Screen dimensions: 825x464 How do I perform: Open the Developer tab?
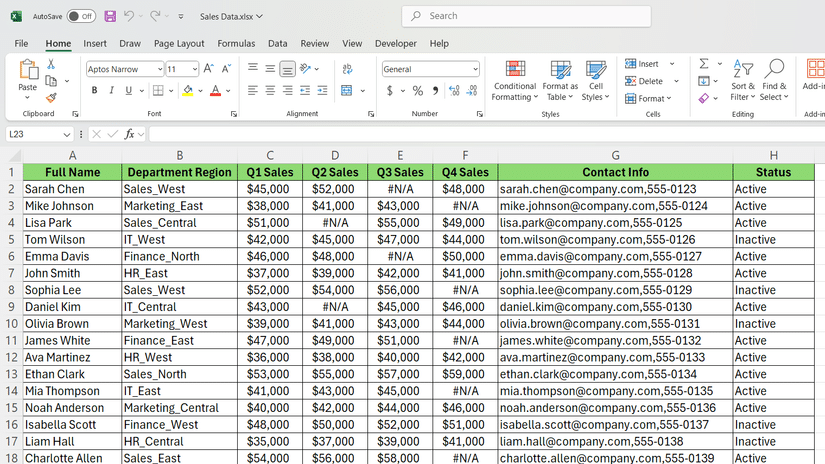coord(396,44)
